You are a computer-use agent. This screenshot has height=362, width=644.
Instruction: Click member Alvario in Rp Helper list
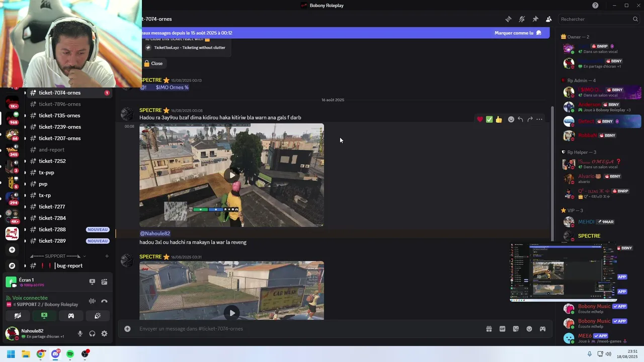[x=601, y=178]
